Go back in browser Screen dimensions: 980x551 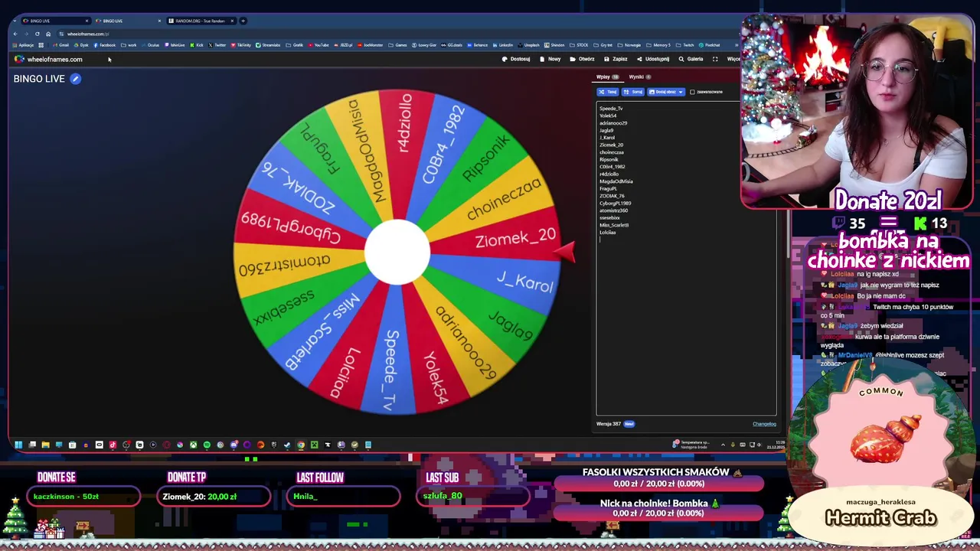[x=15, y=34]
